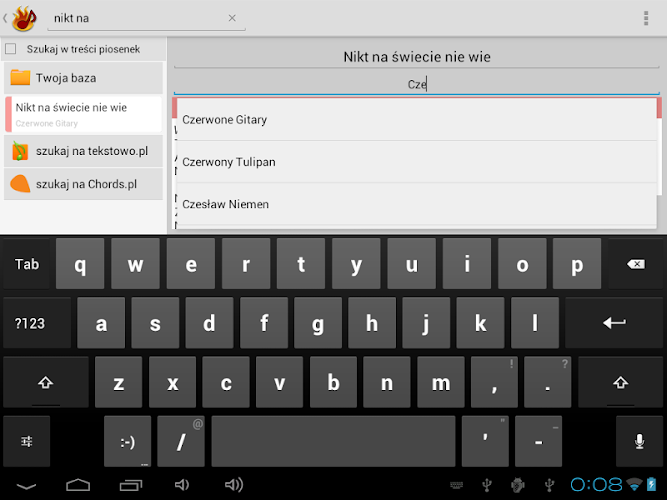Search on tekstowo.pl
This screenshot has width=667, height=500.
point(83,151)
